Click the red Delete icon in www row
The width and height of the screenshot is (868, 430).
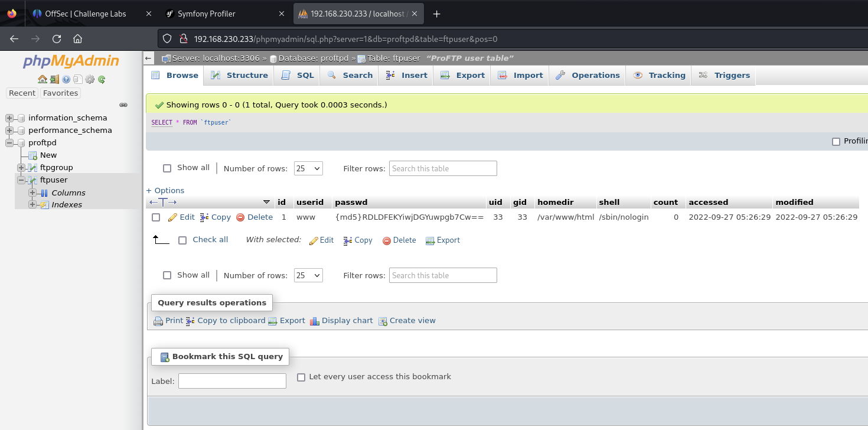pyautogui.click(x=240, y=217)
